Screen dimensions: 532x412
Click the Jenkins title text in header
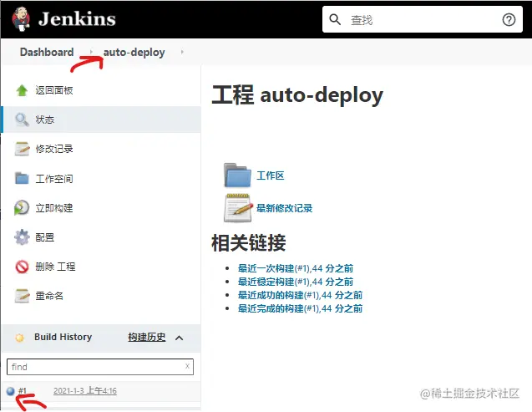point(77,19)
